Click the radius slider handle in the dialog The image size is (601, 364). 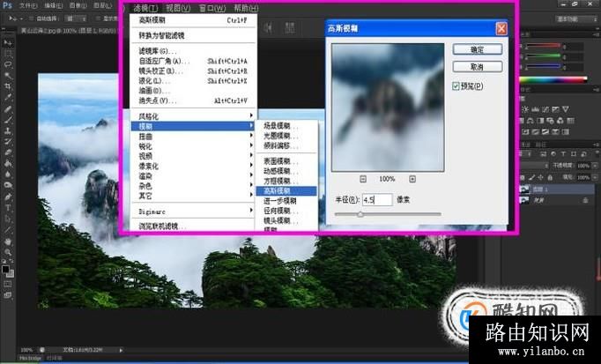(360, 214)
